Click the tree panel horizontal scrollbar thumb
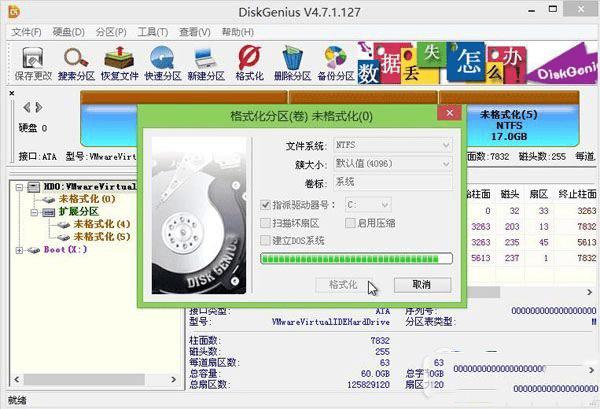This screenshot has width=600, height=409. click(84, 380)
